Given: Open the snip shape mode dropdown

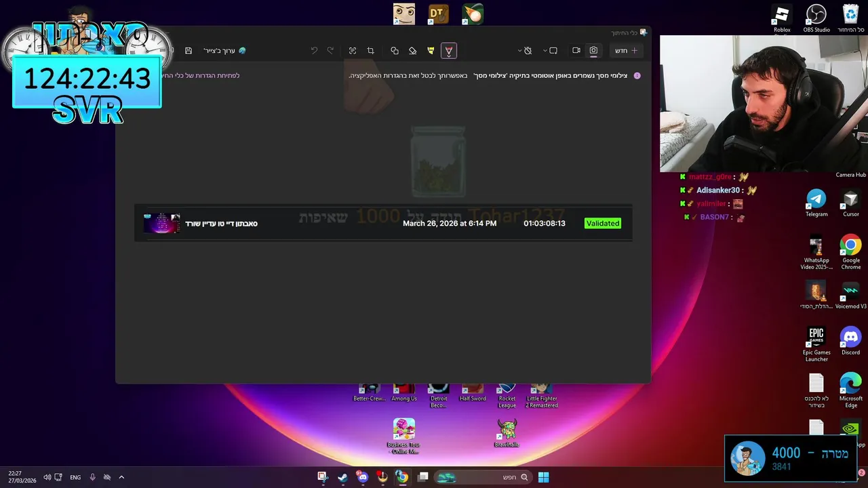Looking at the screenshot, I should [x=549, y=51].
